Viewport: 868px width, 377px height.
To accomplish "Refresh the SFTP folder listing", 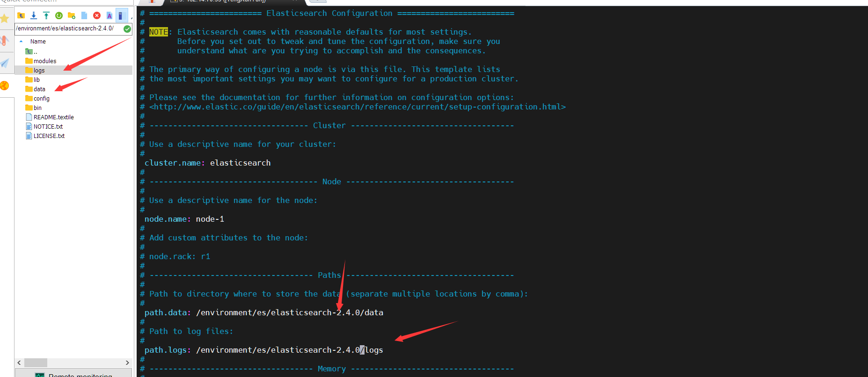I will coord(59,15).
